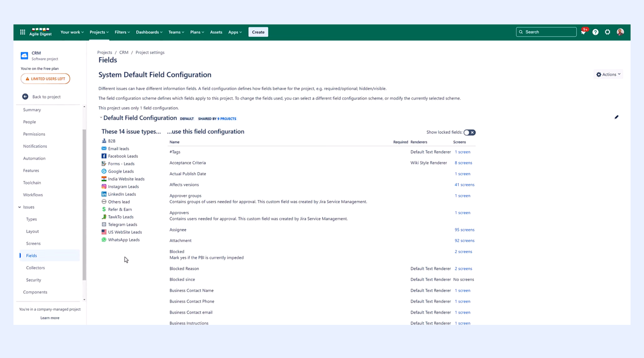Viewport: 644px width, 358px height.
Task: Click the B2B issue type icon
Action: (104, 141)
